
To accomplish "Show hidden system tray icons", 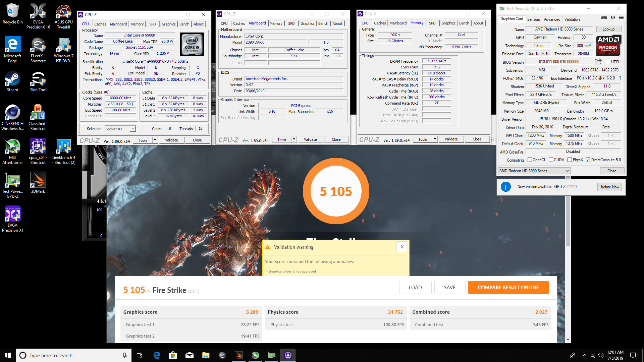I will pyautogui.click(x=585, y=355).
